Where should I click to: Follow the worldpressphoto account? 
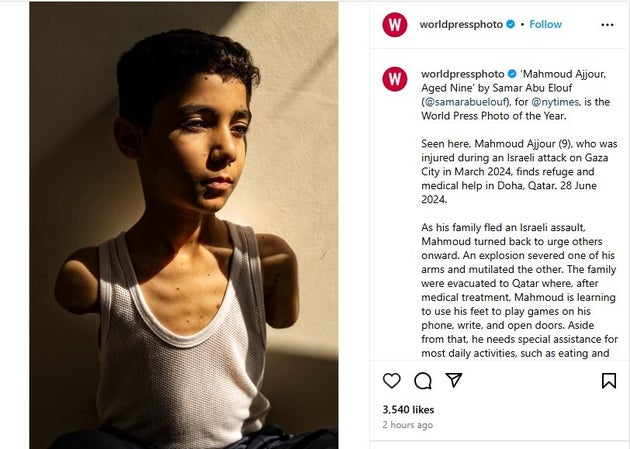click(x=545, y=24)
